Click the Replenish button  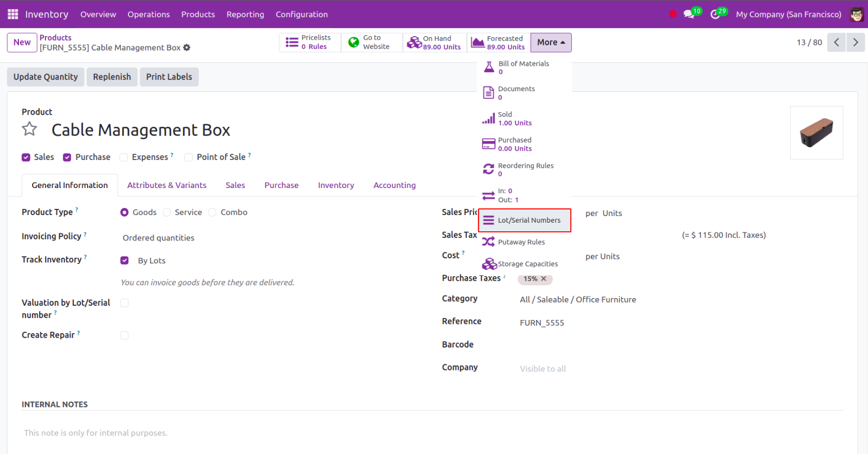pos(112,77)
